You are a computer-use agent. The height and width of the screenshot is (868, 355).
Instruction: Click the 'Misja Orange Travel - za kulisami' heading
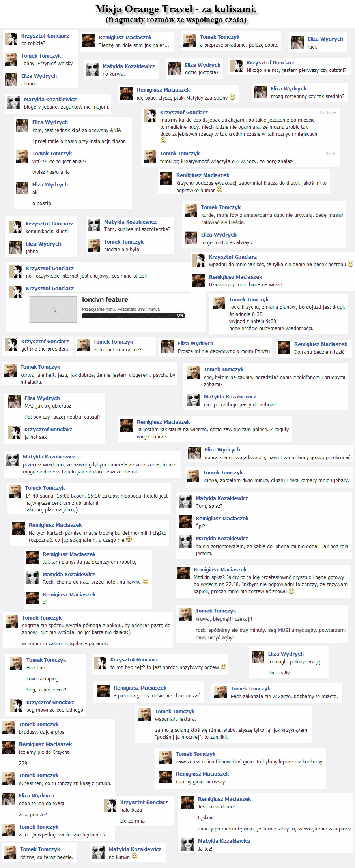click(176, 9)
